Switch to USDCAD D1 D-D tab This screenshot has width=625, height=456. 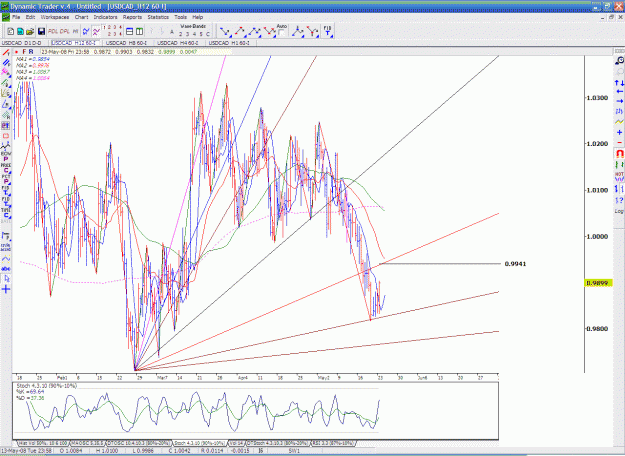(x=22, y=43)
